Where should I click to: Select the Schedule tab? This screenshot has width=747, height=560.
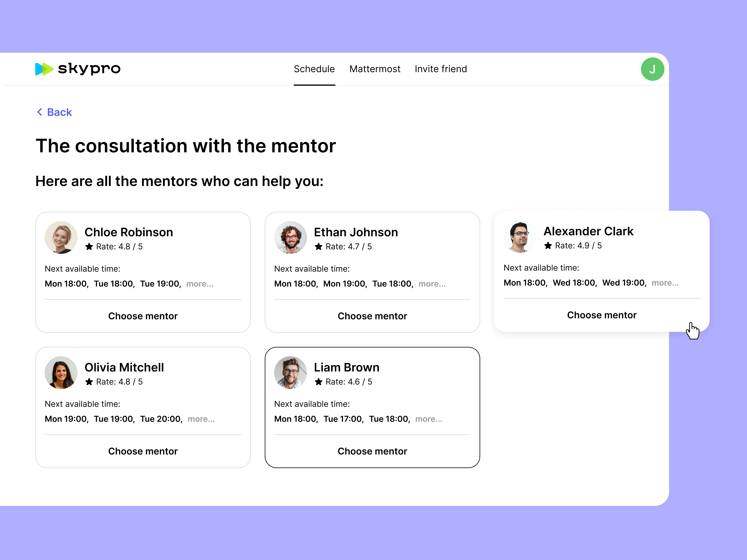314,69
